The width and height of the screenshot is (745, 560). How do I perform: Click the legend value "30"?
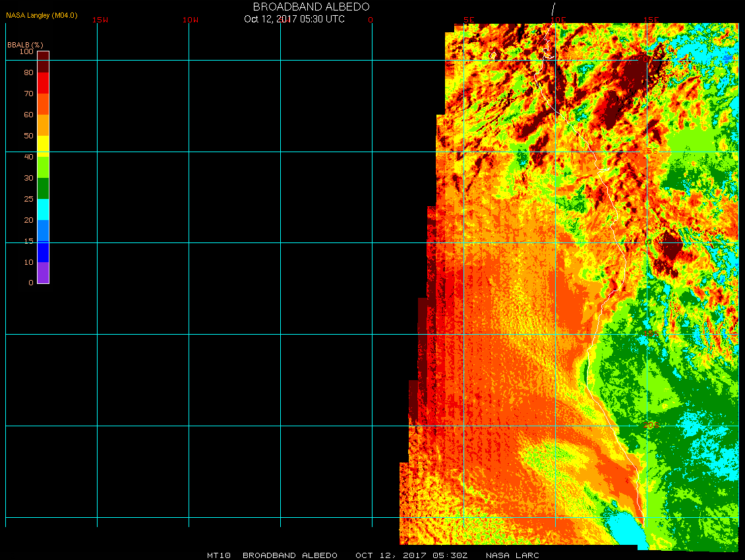[29, 178]
